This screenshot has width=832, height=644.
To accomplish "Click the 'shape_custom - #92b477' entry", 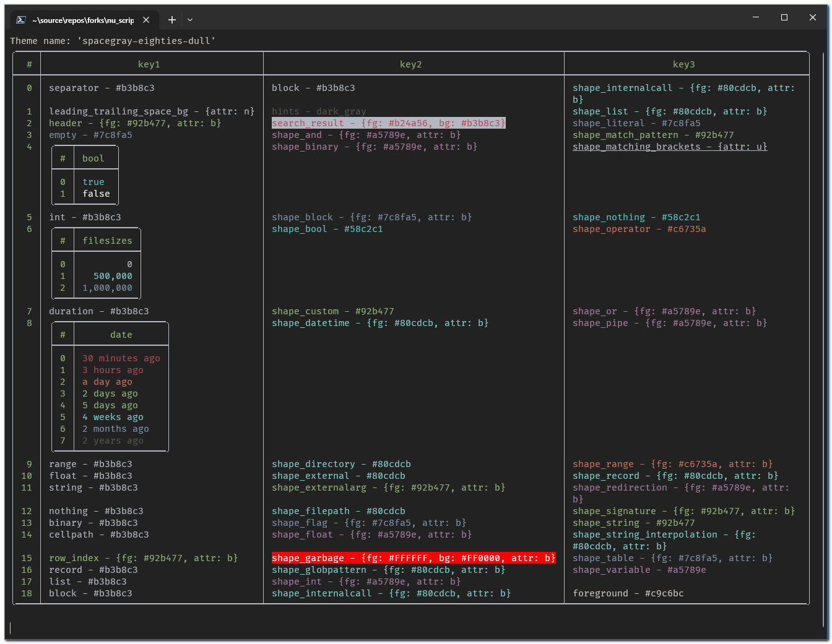I will click(333, 311).
